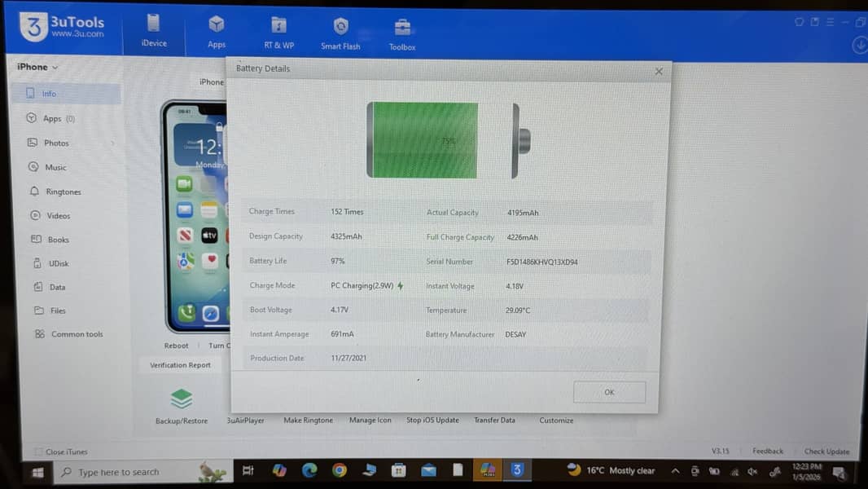Open RT & WP ringtones and wallpapers
The height and width of the screenshot is (489, 868).
tap(278, 31)
